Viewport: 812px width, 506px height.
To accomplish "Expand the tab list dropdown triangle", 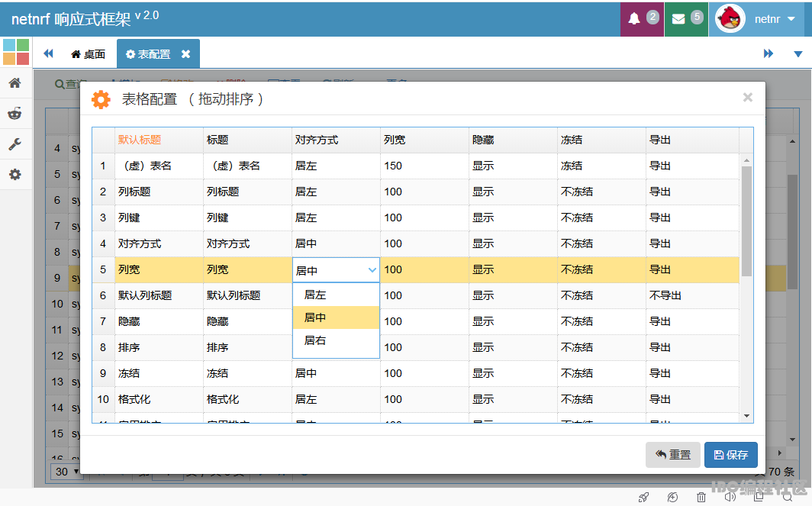I will click(x=798, y=54).
